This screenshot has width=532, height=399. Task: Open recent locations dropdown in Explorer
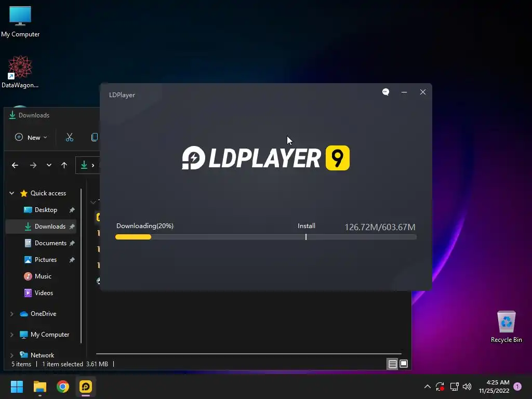click(x=49, y=165)
